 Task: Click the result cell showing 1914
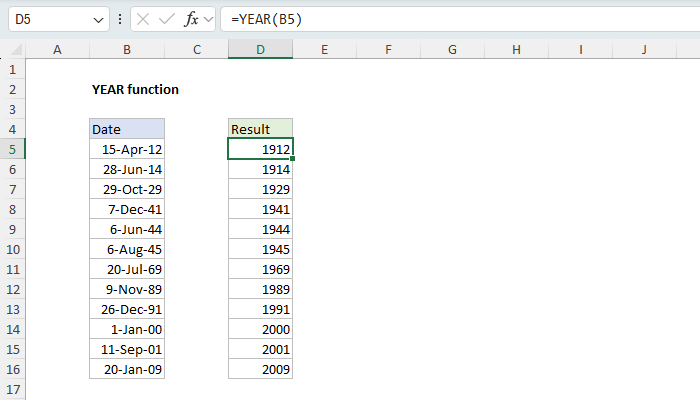(x=260, y=169)
